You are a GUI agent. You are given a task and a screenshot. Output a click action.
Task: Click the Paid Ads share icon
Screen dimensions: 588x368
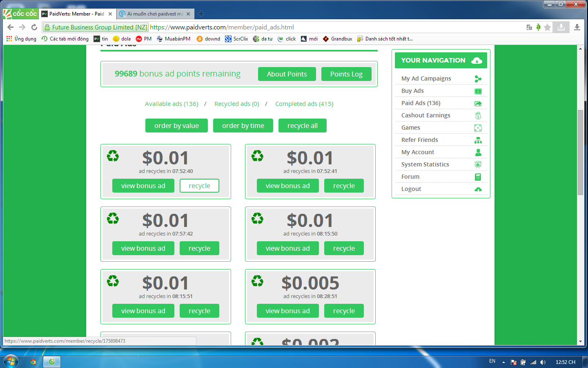478,103
